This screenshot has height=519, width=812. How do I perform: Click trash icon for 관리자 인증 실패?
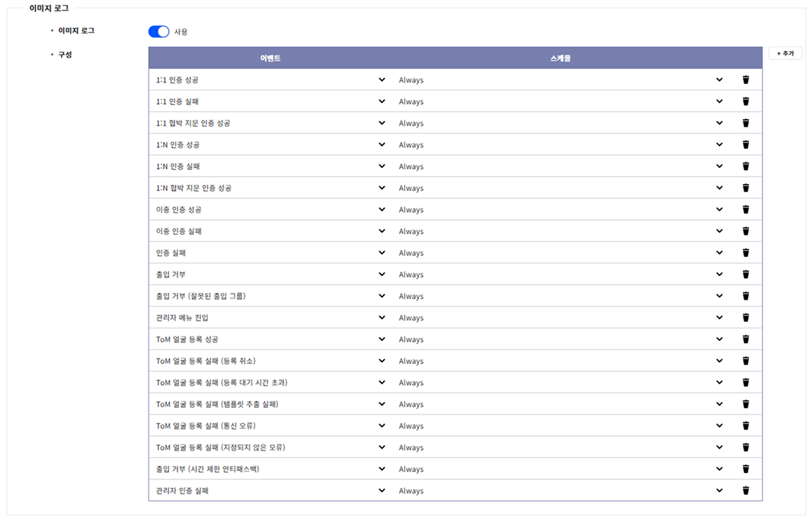(746, 491)
